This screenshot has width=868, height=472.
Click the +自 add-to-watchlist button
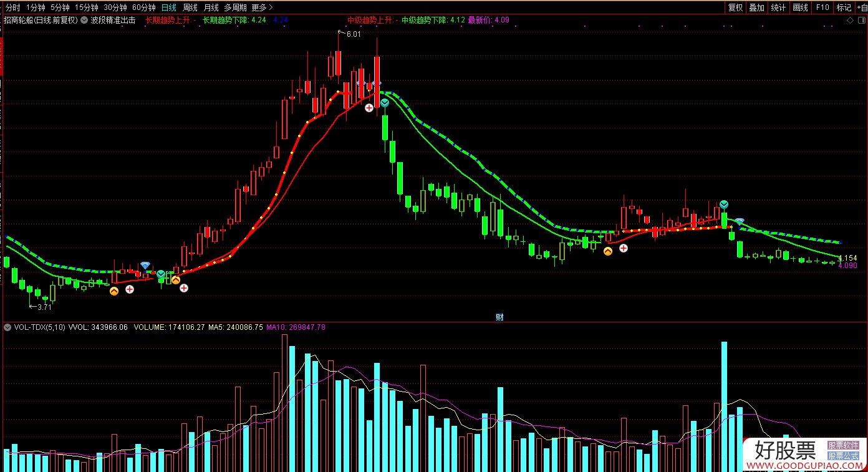(861, 7)
